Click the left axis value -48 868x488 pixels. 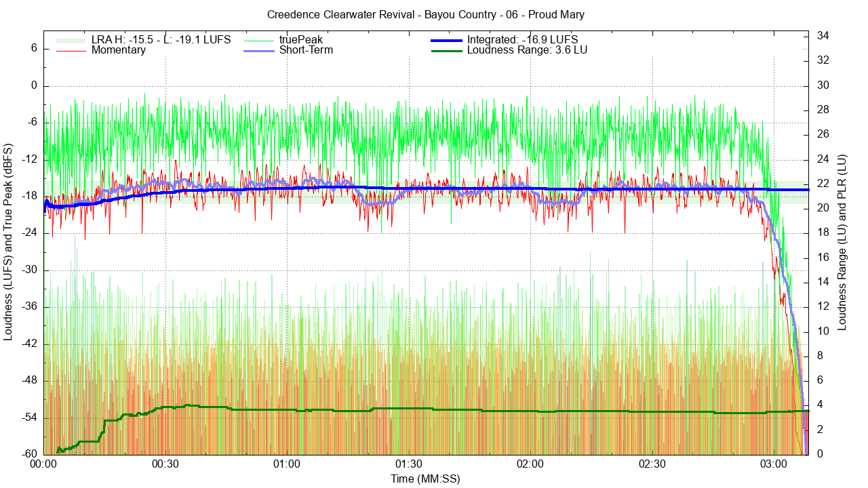(x=31, y=380)
